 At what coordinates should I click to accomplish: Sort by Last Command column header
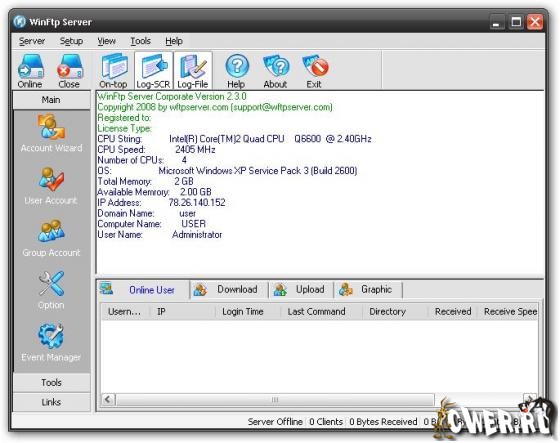pos(321,312)
